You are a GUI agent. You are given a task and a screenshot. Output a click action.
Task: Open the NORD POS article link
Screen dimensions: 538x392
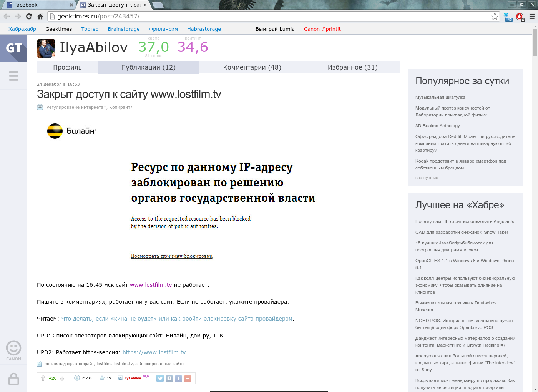(464, 324)
